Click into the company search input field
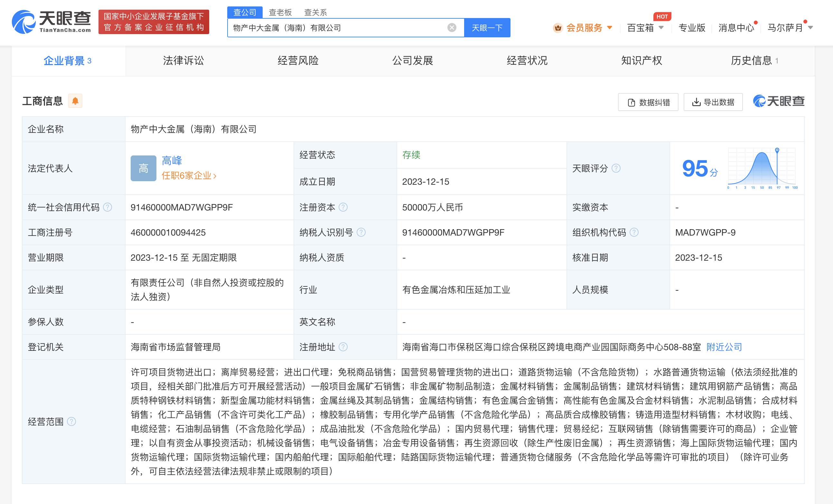This screenshot has width=833, height=504. pyautogui.click(x=338, y=28)
